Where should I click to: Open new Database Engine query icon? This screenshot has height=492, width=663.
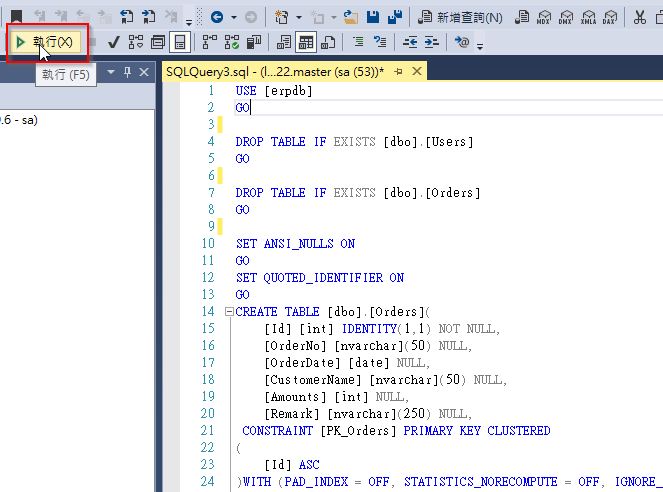point(522,17)
